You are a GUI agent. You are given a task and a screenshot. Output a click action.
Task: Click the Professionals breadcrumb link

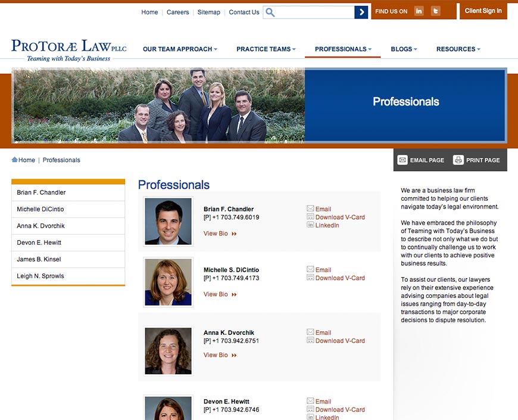coord(61,160)
